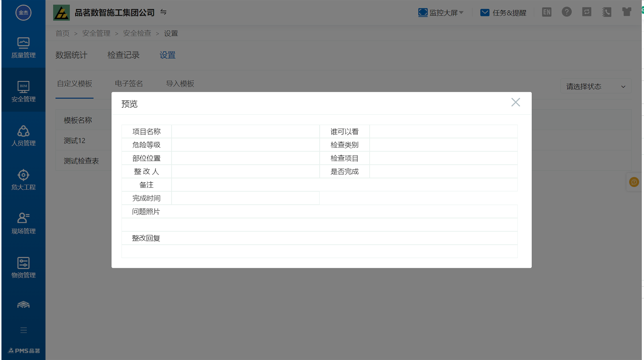644x360 pixels.
Task: Click the orange floating help button
Action: tap(634, 182)
